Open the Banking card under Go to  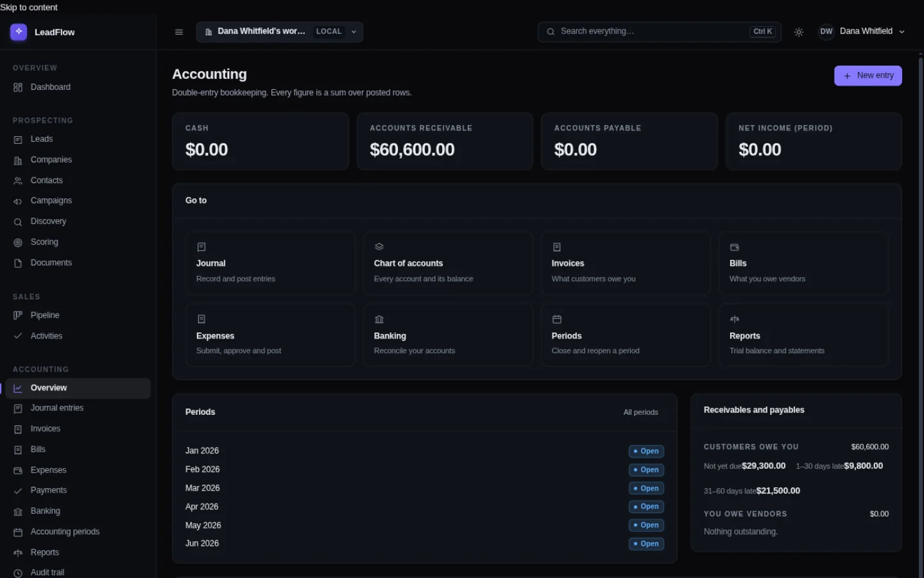pyautogui.click(x=448, y=335)
